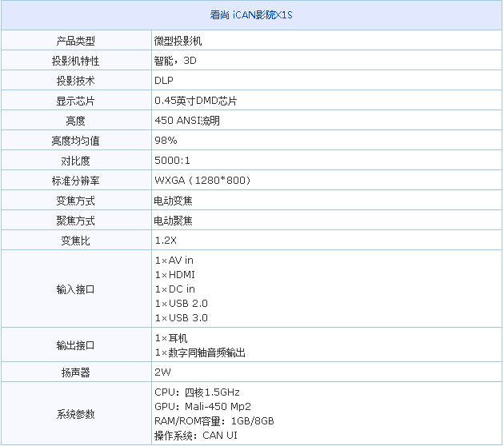Click the DLP projection technology value
Screen dimensions: 504x446
pyautogui.click(x=163, y=81)
